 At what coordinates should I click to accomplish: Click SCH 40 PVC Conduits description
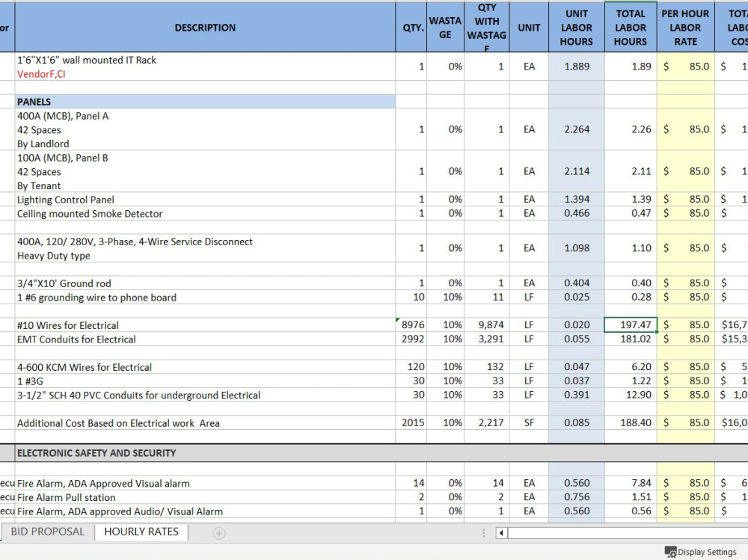click(205, 395)
